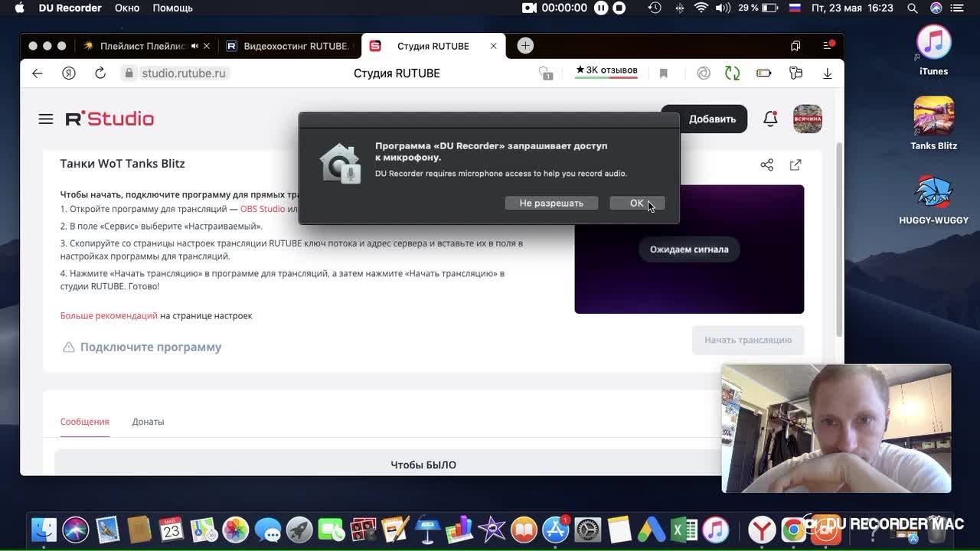
Task: Follow the OBS Studio link
Action: click(x=262, y=209)
